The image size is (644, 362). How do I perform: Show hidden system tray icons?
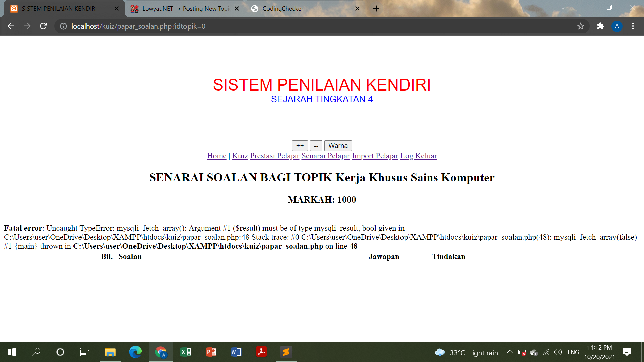[x=509, y=352]
